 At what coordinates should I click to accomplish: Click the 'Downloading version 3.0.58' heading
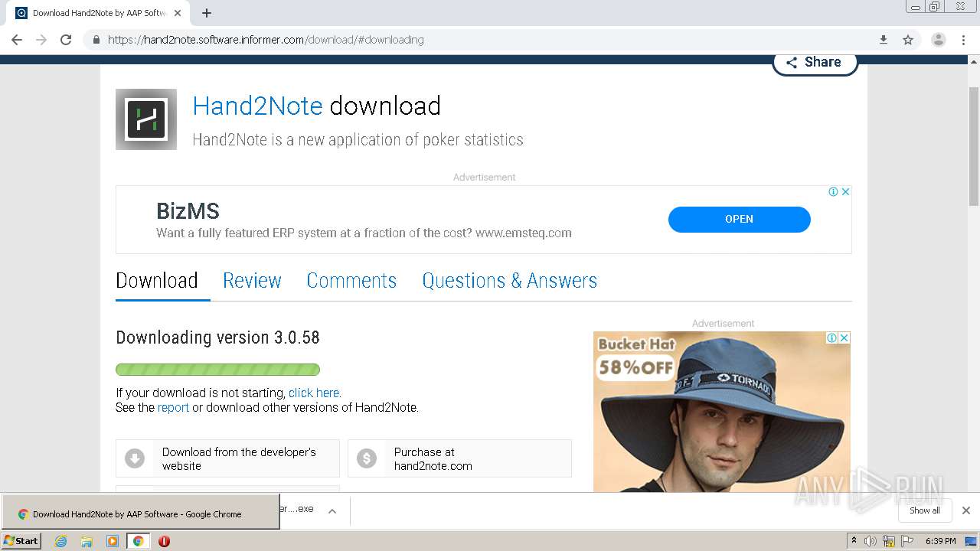[x=217, y=337]
